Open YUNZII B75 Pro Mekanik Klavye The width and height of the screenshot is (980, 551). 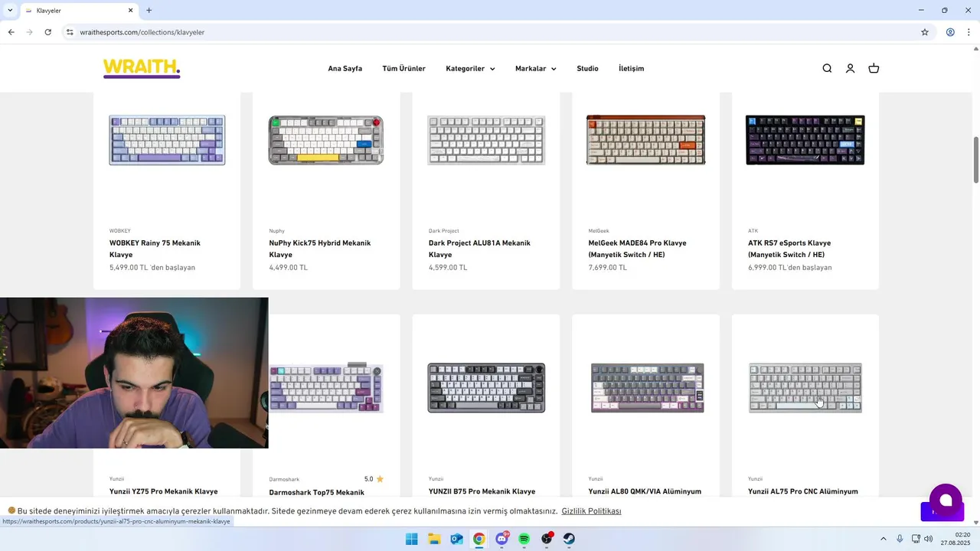pyautogui.click(x=482, y=491)
